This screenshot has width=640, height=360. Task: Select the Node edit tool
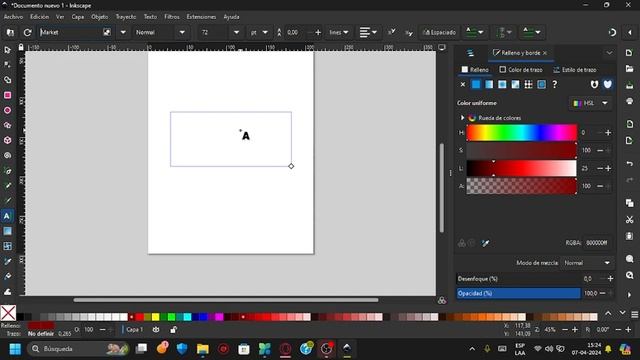pos(7,64)
